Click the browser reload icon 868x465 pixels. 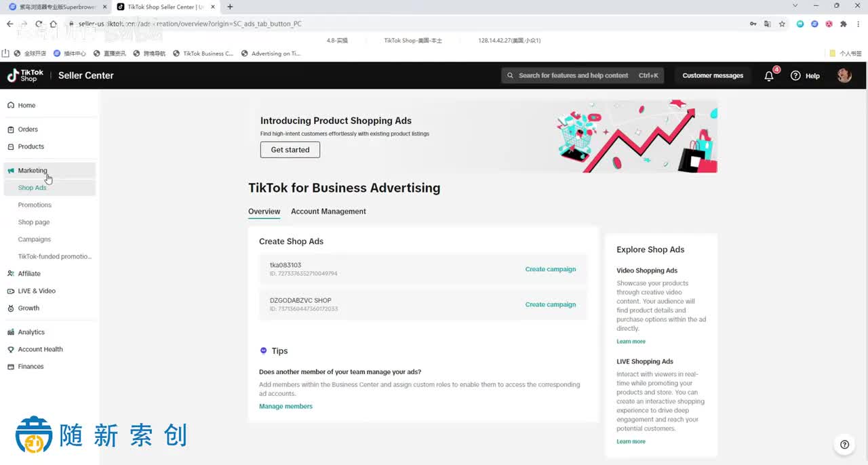[x=39, y=24]
